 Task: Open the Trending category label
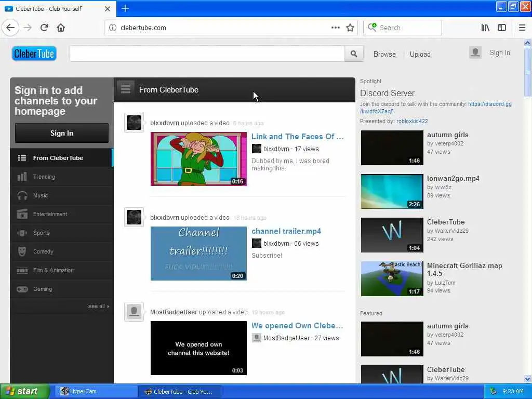coord(44,177)
